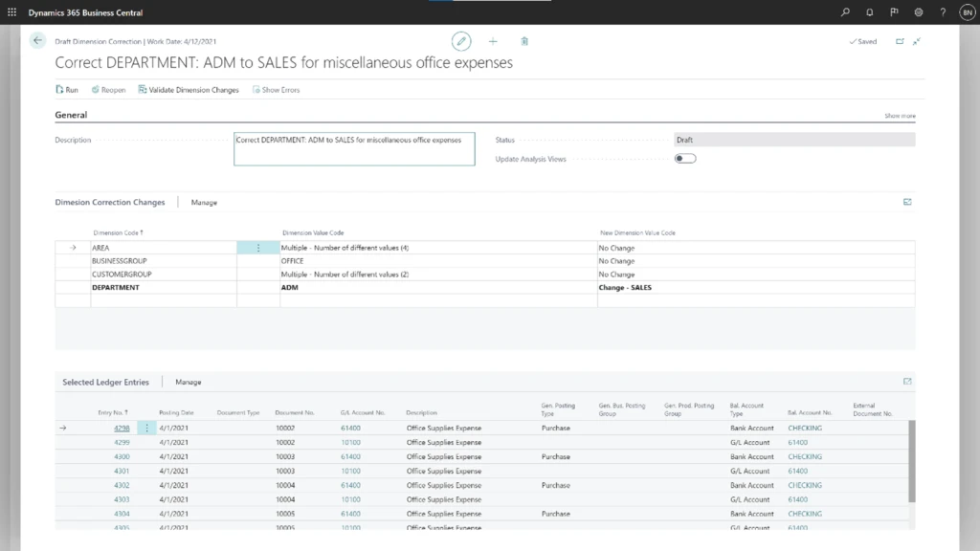Open Manage menu for Dimension Correction Changes
The width and height of the screenshot is (980, 551).
click(204, 203)
